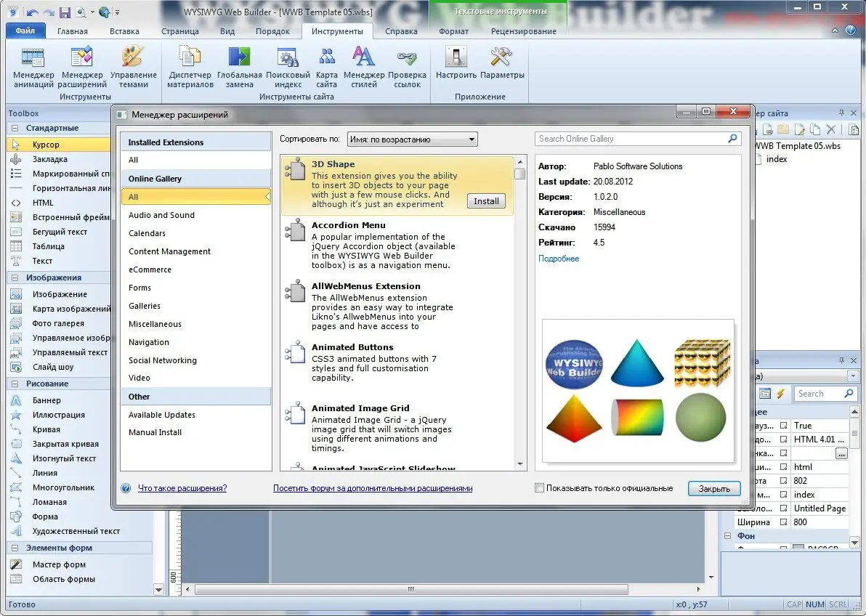The image size is (866, 616).
Task: Select Мастер форм toolbox item
Action: [59, 564]
